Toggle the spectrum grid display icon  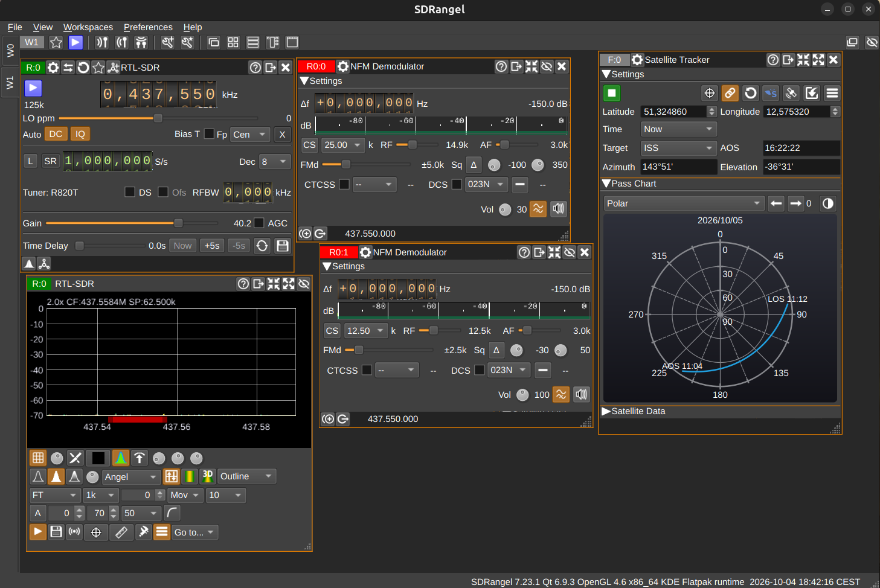pos(38,458)
